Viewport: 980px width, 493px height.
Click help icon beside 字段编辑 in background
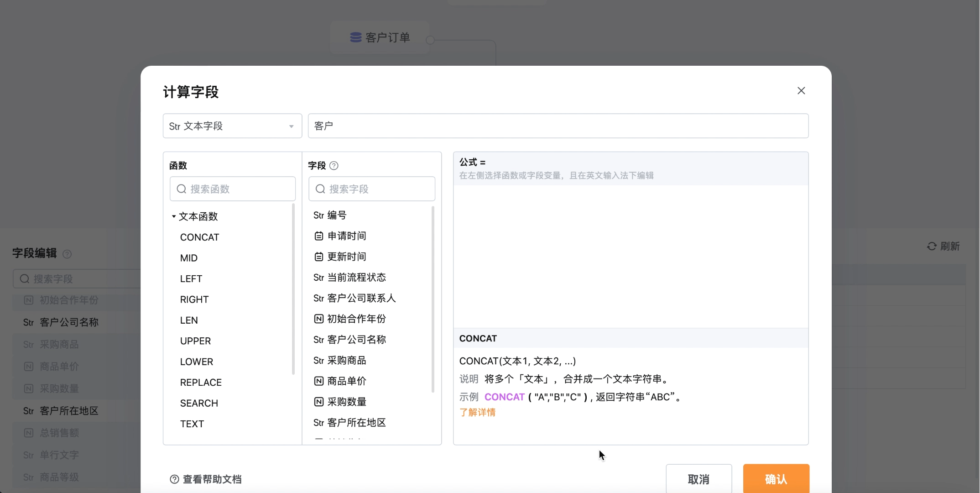click(67, 254)
